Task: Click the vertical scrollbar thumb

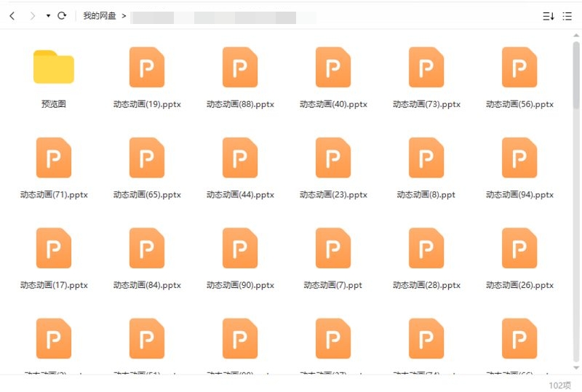Action: (x=576, y=75)
